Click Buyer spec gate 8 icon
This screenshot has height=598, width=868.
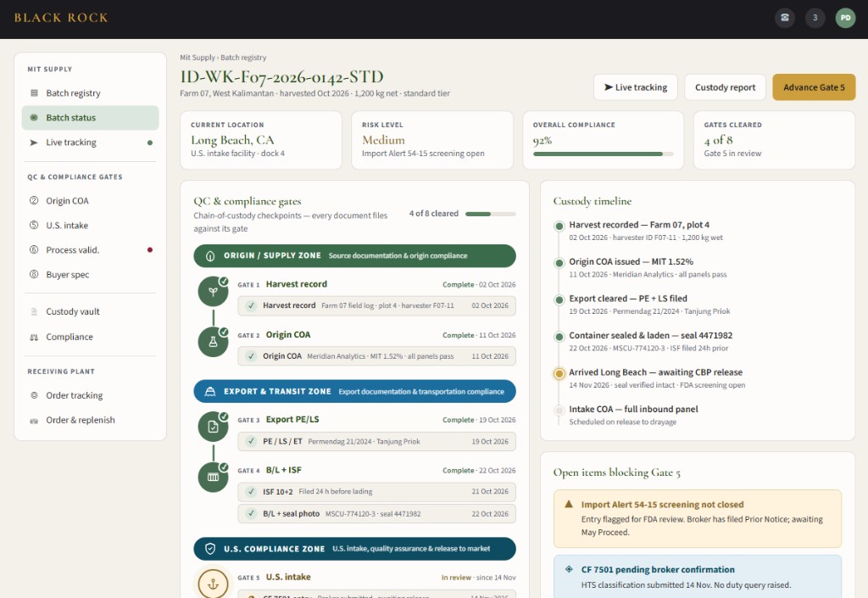coord(34,274)
